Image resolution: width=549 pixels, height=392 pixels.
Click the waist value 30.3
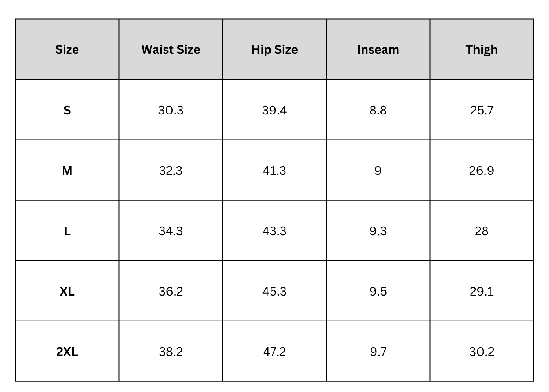(x=171, y=110)
